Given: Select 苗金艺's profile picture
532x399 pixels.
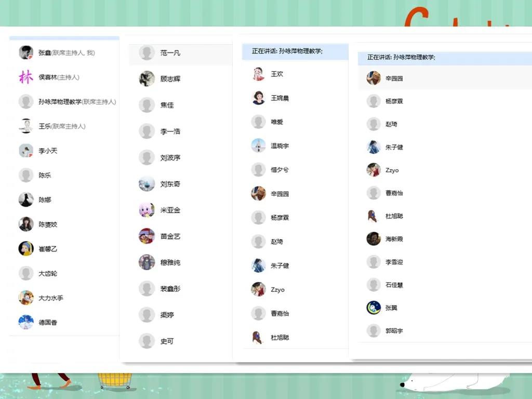Looking at the screenshot, I should pyautogui.click(x=147, y=236).
